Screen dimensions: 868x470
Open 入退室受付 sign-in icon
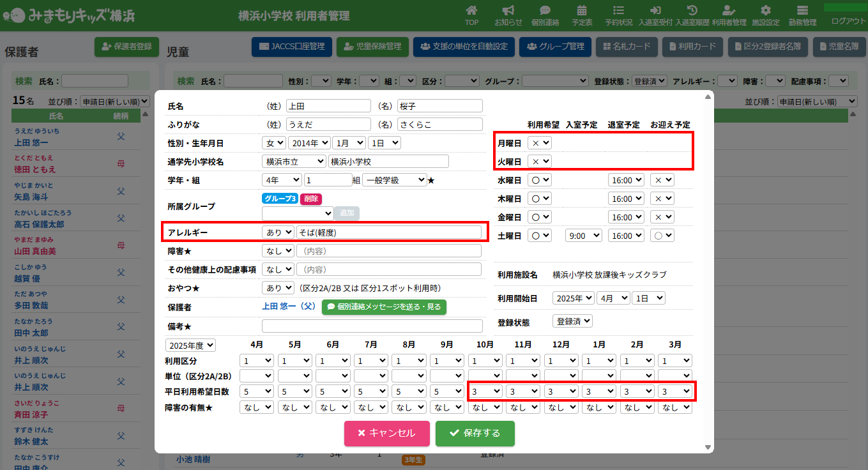[655, 11]
